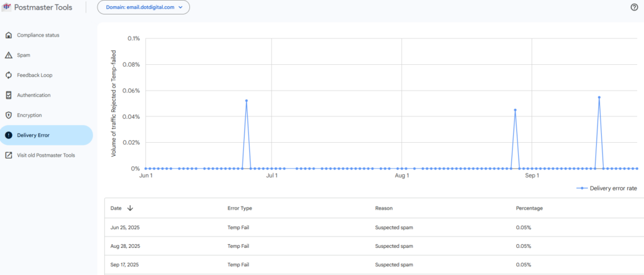
Task: Click the June 25 spike data point
Action: [247, 101]
